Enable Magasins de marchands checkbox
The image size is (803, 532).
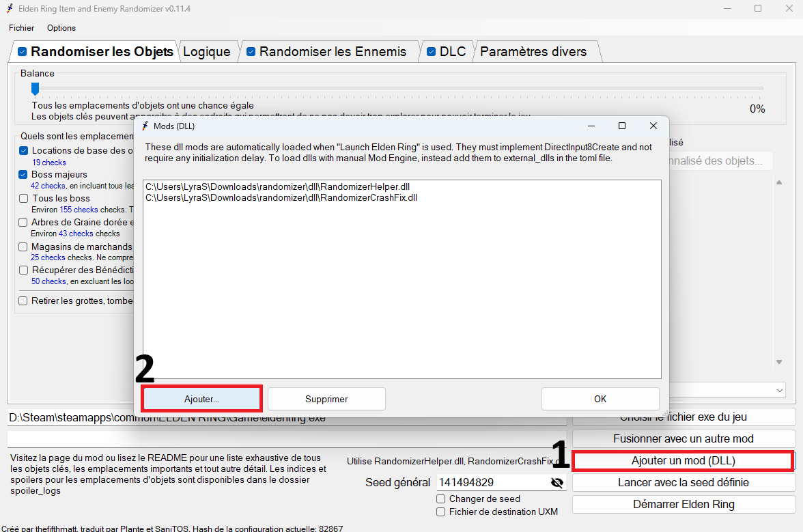pyautogui.click(x=23, y=247)
